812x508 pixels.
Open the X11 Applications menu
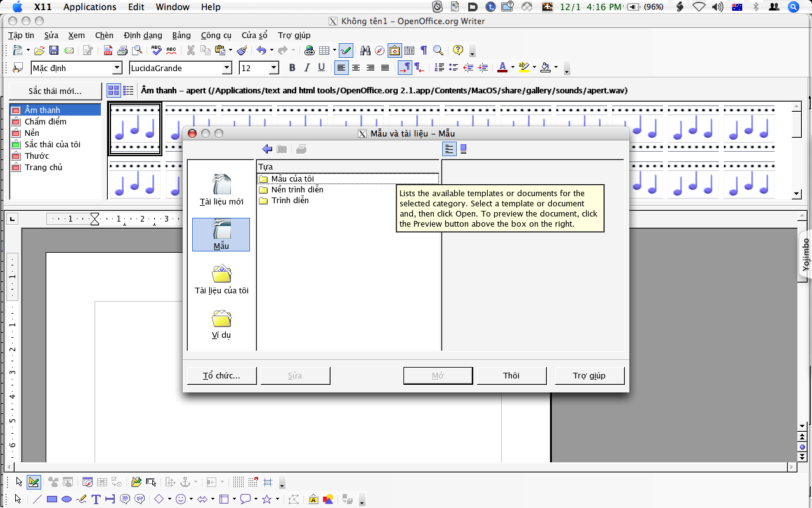(x=89, y=7)
